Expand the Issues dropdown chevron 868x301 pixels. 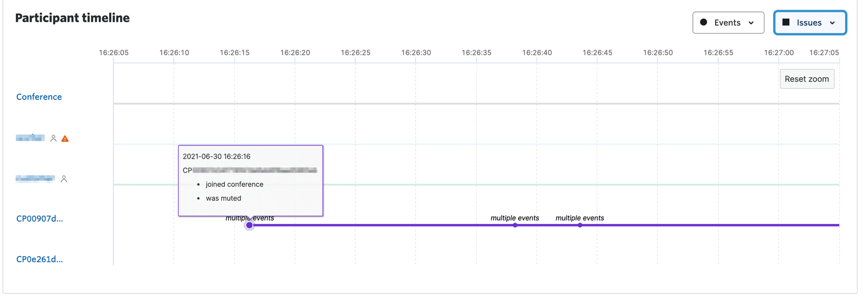tap(832, 23)
